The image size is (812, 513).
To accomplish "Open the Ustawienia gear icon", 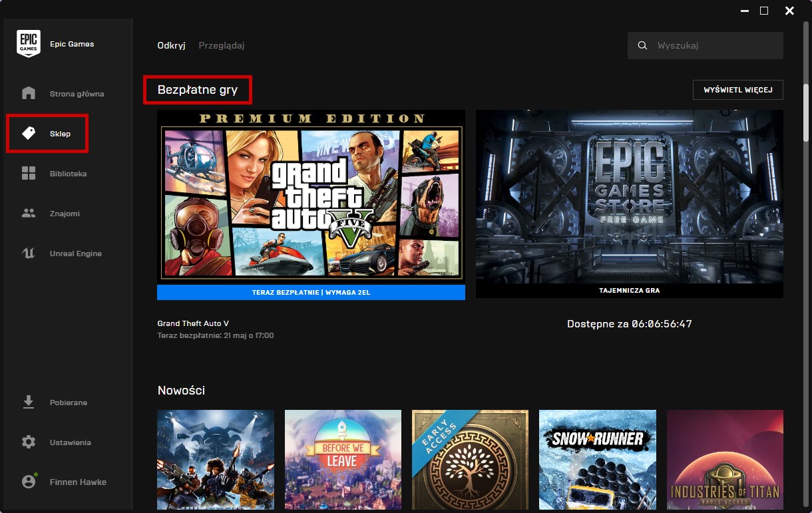I will tap(29, 442).
